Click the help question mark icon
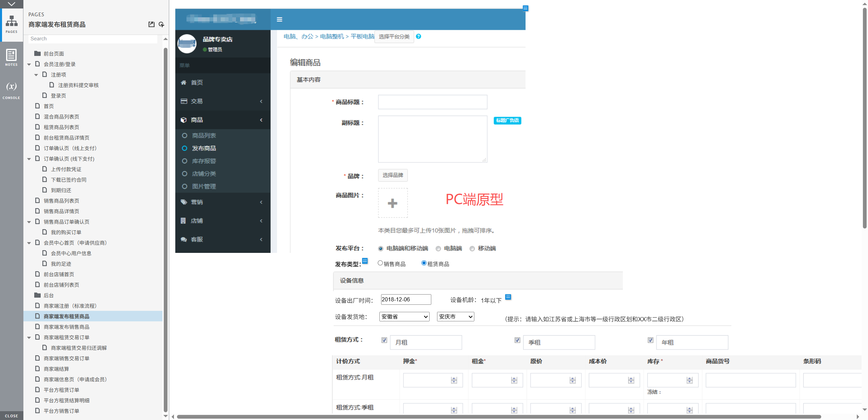The height and width of the screenshot is (420, 868). point(418,36)
